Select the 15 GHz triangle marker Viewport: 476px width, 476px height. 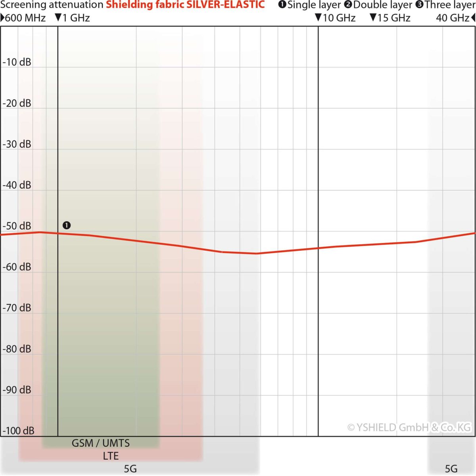tap(373, 18)
